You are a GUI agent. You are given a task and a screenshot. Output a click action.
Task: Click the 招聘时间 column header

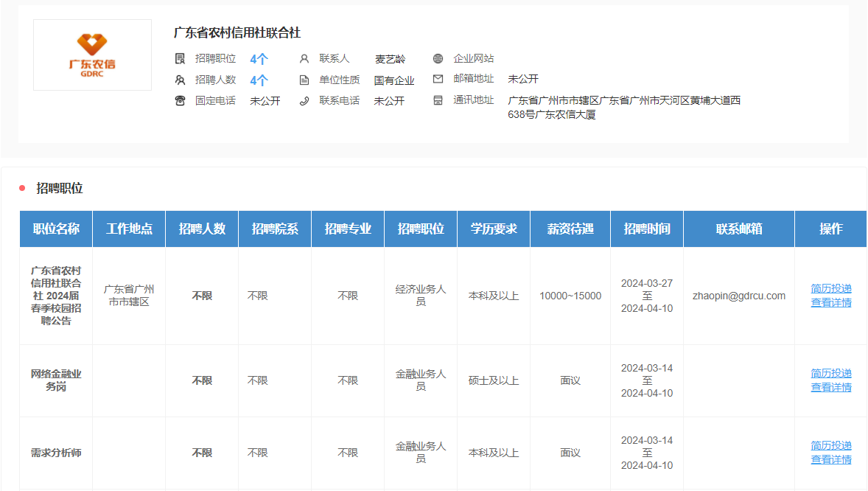pos(647,229)
